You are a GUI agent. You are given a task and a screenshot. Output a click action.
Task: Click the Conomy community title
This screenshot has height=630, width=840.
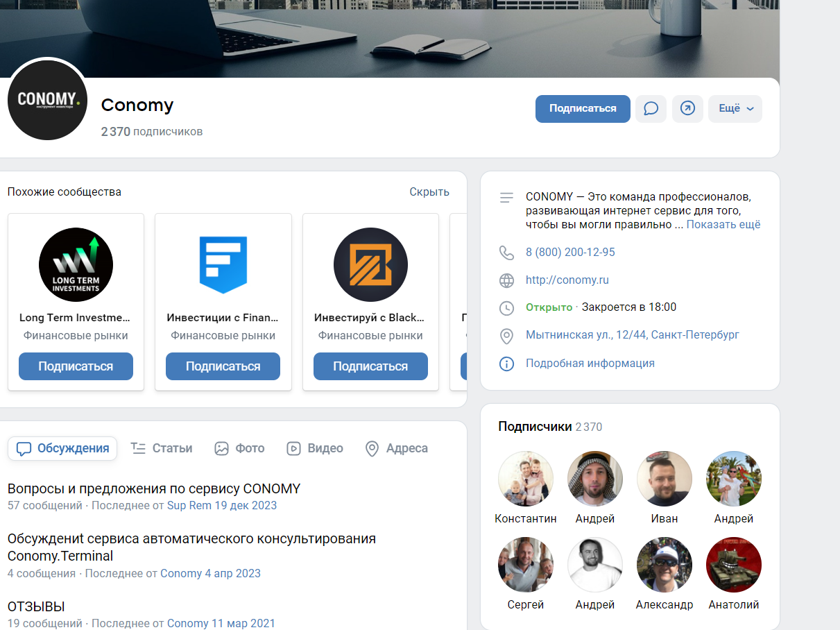click(137, 105)
